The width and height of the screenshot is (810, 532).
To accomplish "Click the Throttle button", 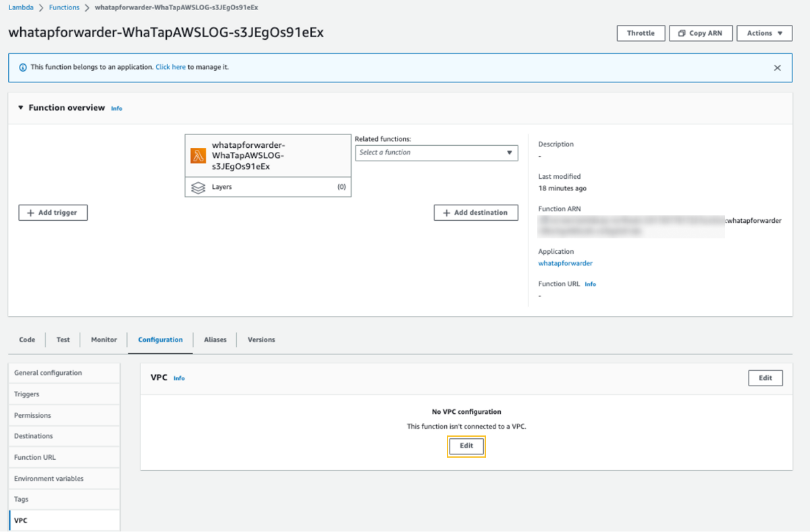I will point(641,33).
